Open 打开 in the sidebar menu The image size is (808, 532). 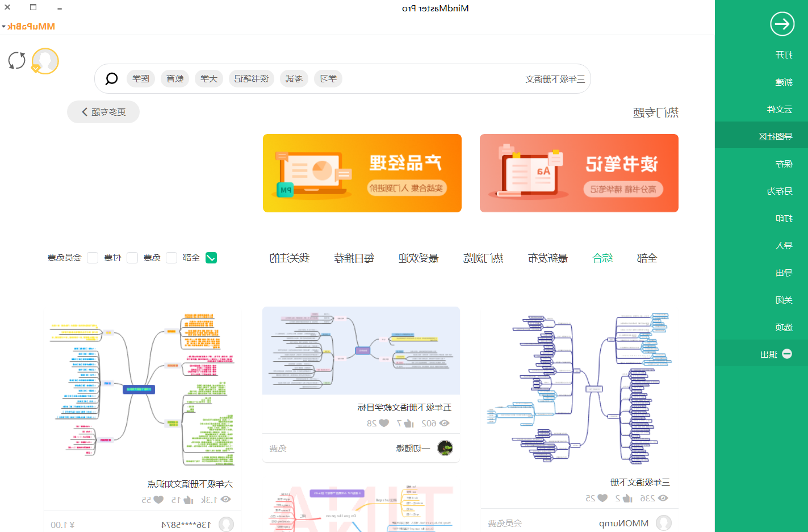point(761,55)
